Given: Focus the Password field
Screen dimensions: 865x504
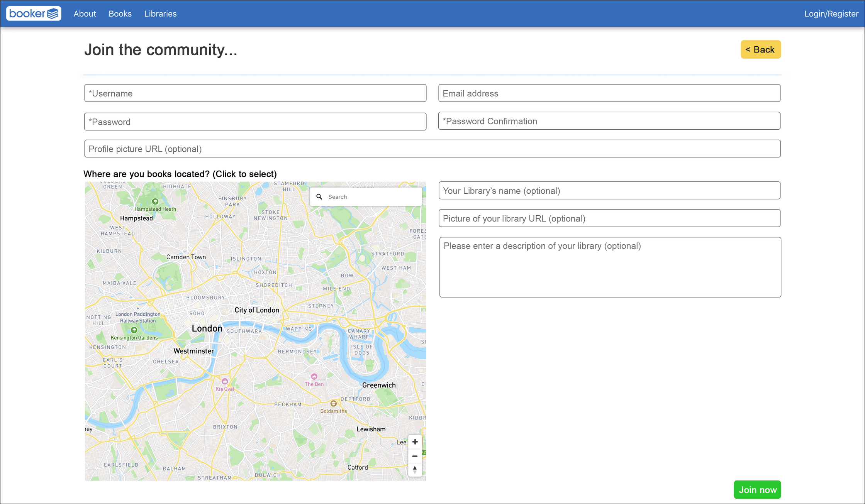Looking at the screenshot, I should 255,122.
